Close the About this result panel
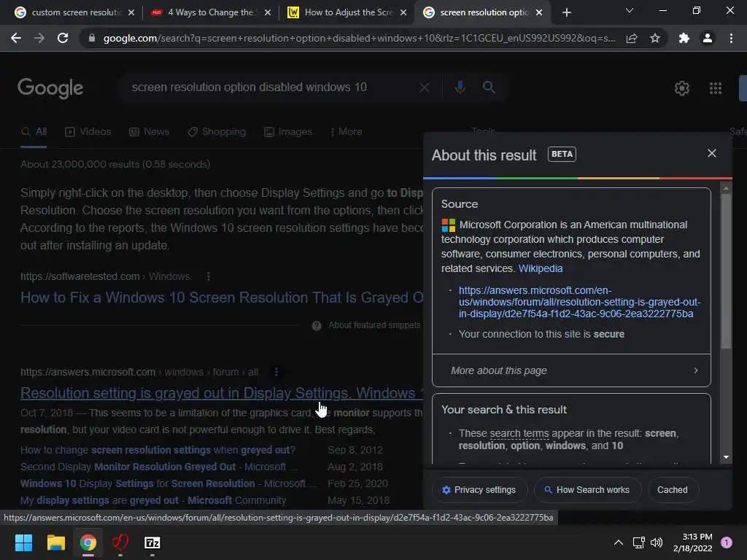Image resolution: width=747 pixels, height=560 pixels. 712,153
